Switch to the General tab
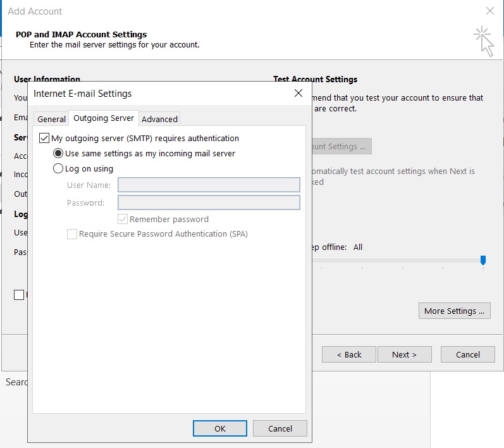 [51, 119]
